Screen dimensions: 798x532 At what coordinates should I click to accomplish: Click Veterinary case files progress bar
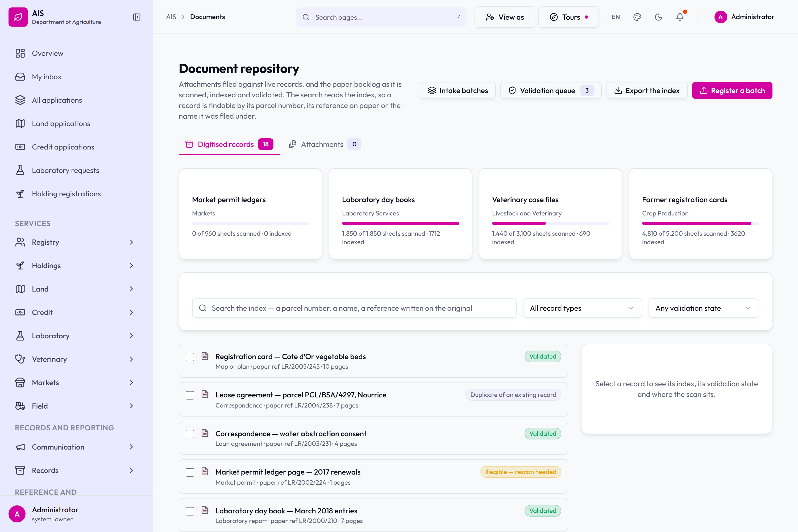(x=550, y=223)
